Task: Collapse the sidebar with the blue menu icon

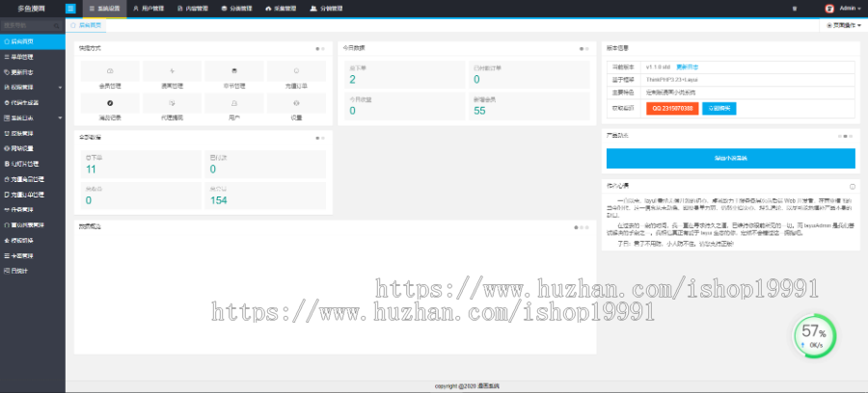Action: 70,9
